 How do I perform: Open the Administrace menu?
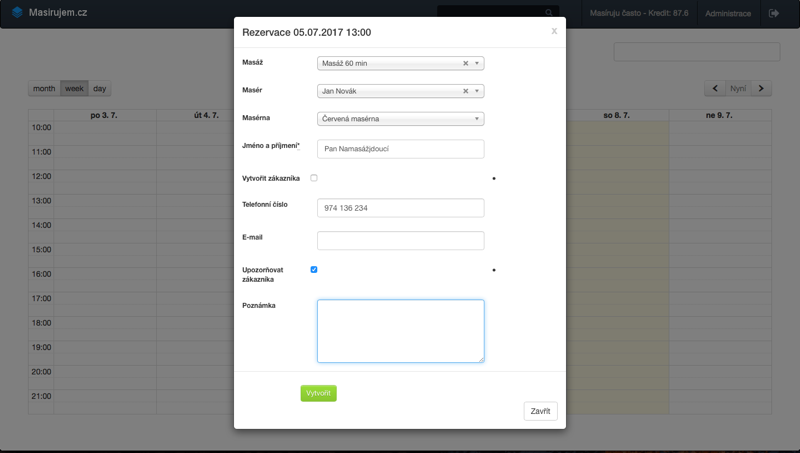727,13
